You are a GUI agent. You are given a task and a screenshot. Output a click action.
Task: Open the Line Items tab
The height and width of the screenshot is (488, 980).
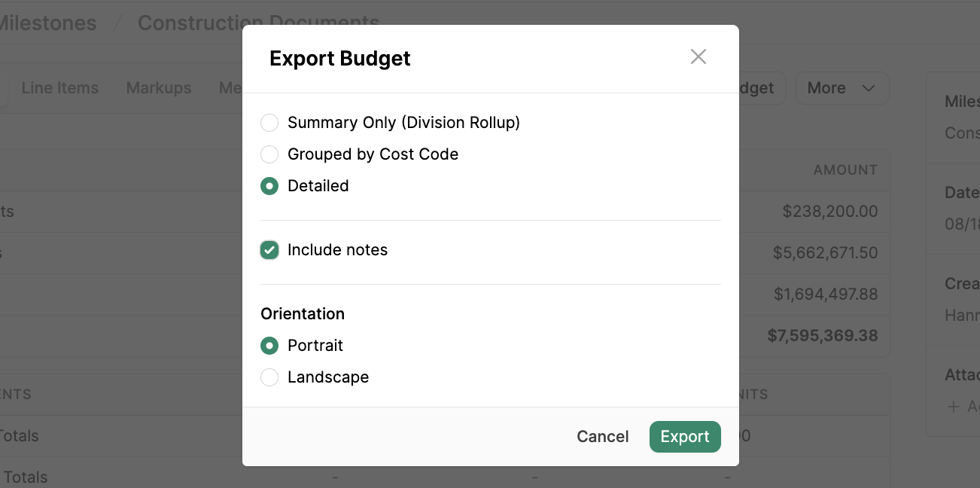tap(60, 88)
